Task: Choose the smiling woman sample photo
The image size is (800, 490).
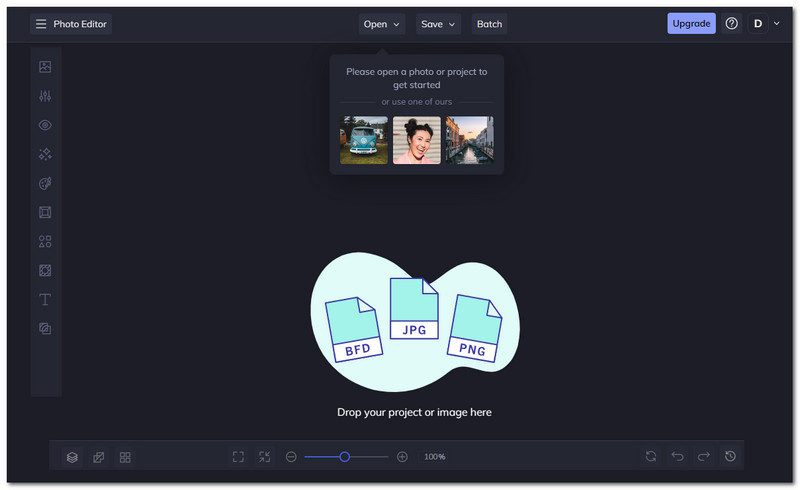Action: tap(417, 140)
